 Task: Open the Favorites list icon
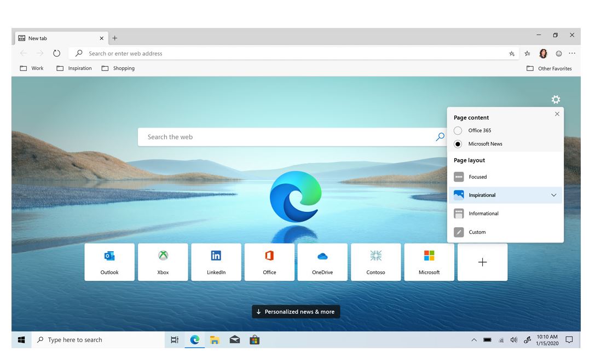pos(528,54)
